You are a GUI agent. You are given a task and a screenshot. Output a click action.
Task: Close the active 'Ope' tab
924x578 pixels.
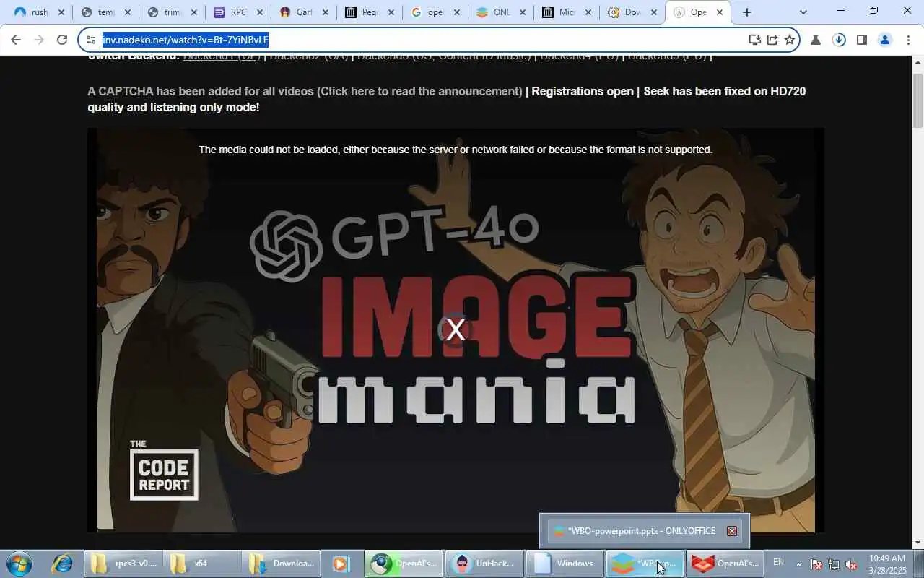click(720, 12)
